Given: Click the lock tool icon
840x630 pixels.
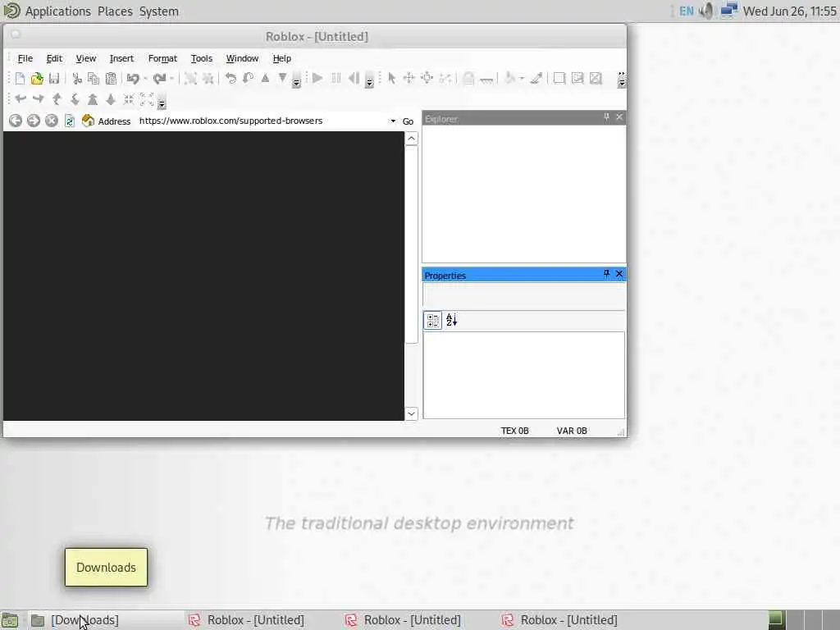Looking at the screenshot, I should [x=468, y=78].
